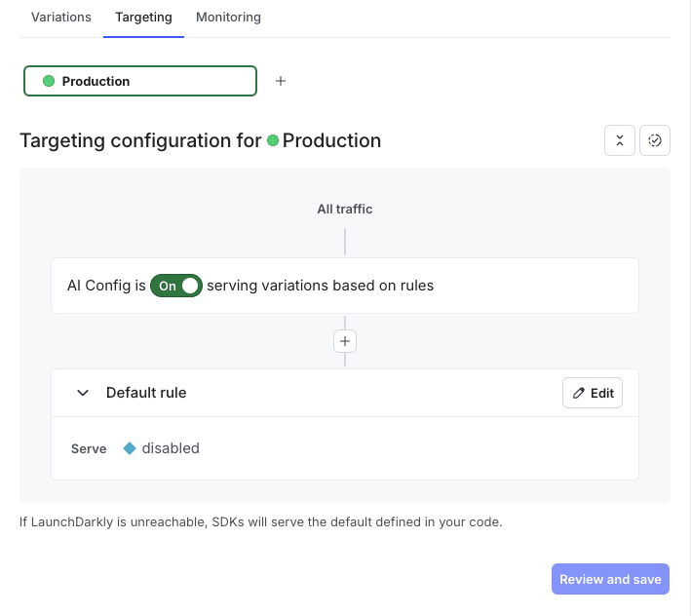The height and width of the screenshot is (616, 691).
Task: Click the collapse all rules icon
Action: pos(620,140)
